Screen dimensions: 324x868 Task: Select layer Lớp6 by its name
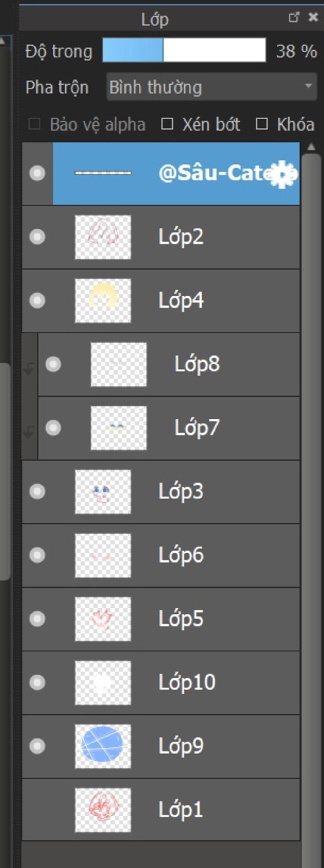click(x=181, y=555)
